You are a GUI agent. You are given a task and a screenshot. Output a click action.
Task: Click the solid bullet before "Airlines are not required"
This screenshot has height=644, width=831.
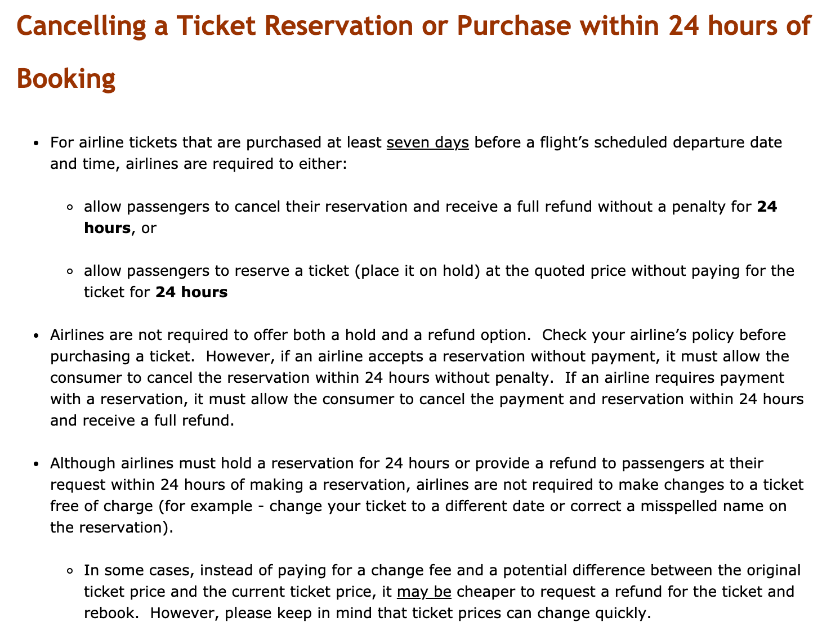[37, 336]
